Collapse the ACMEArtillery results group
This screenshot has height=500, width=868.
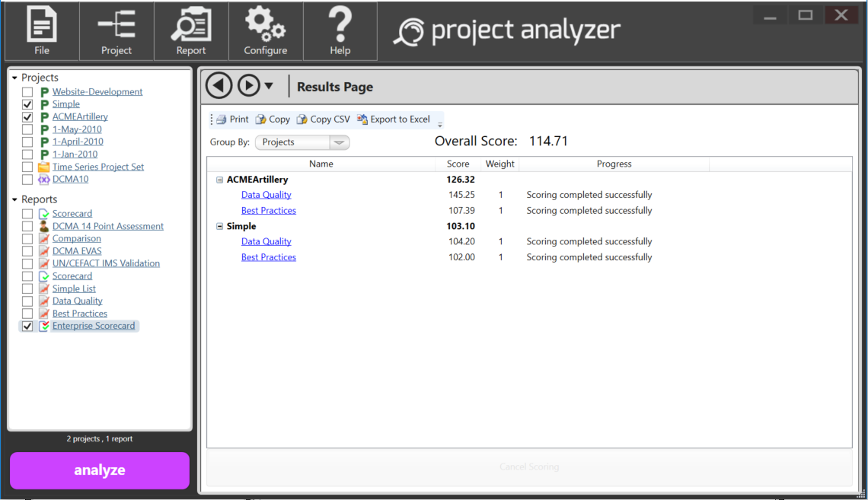(220, 180)
